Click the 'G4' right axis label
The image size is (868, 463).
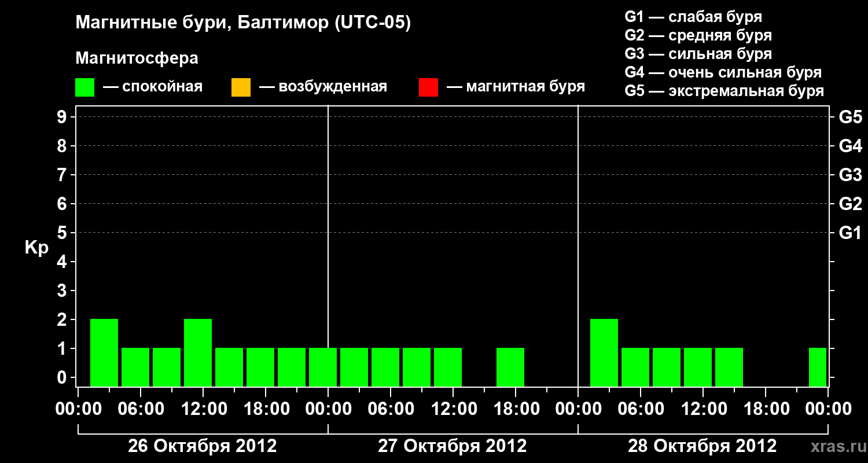click(x=850, y=146)
